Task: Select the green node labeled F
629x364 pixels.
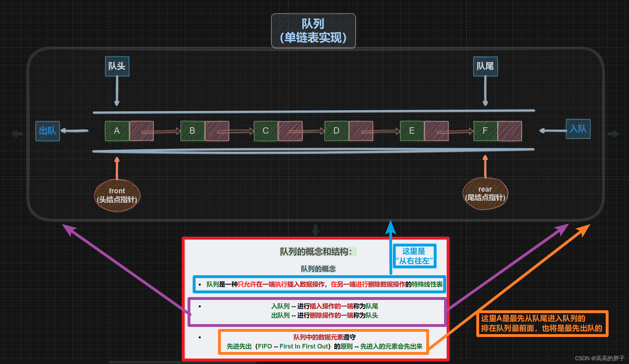Action: coord(485,131)
